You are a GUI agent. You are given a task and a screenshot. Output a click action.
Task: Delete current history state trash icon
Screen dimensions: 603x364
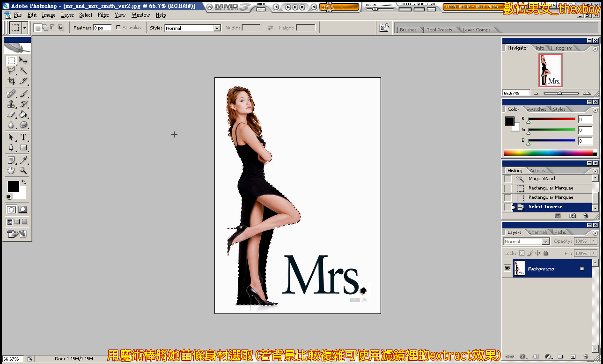pos(586,216)
